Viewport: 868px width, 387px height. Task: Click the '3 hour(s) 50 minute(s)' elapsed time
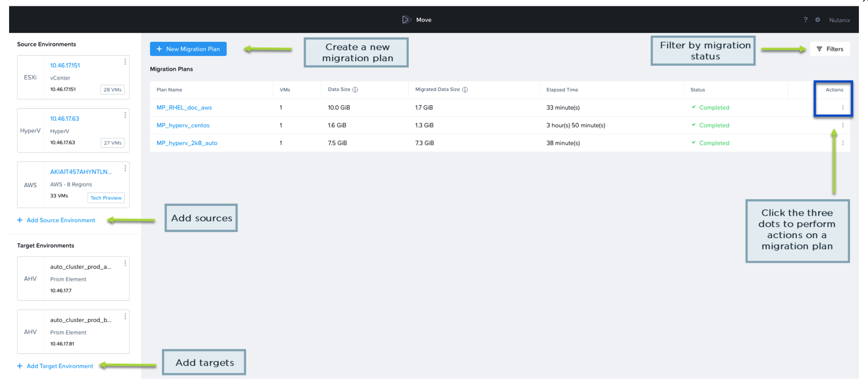(575, 125)
